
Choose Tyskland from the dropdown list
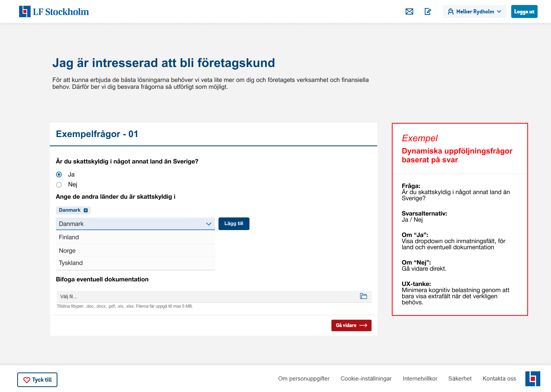(135, 263)
